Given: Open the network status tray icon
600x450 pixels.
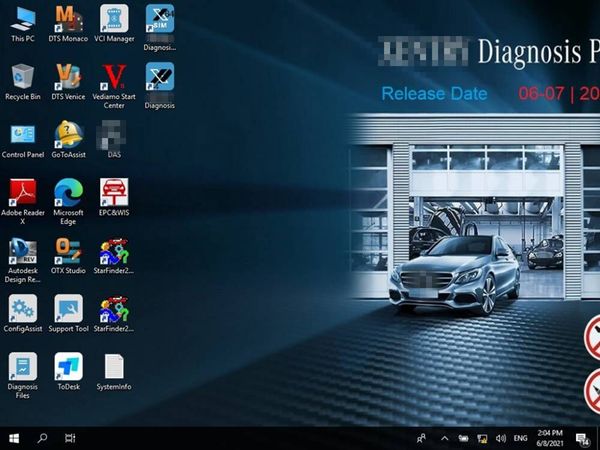Looking at the screenshot, I should 482,439.
